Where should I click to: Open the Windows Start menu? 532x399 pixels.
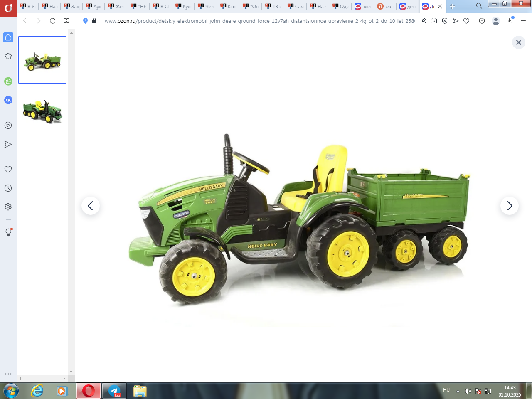coord(11,391)
